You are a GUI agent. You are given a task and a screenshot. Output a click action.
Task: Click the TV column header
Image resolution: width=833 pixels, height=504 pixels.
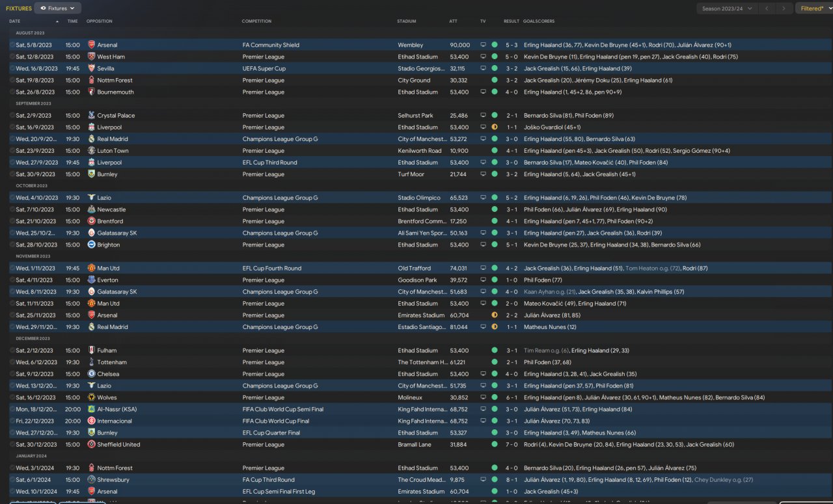click(x=483, y=21)
